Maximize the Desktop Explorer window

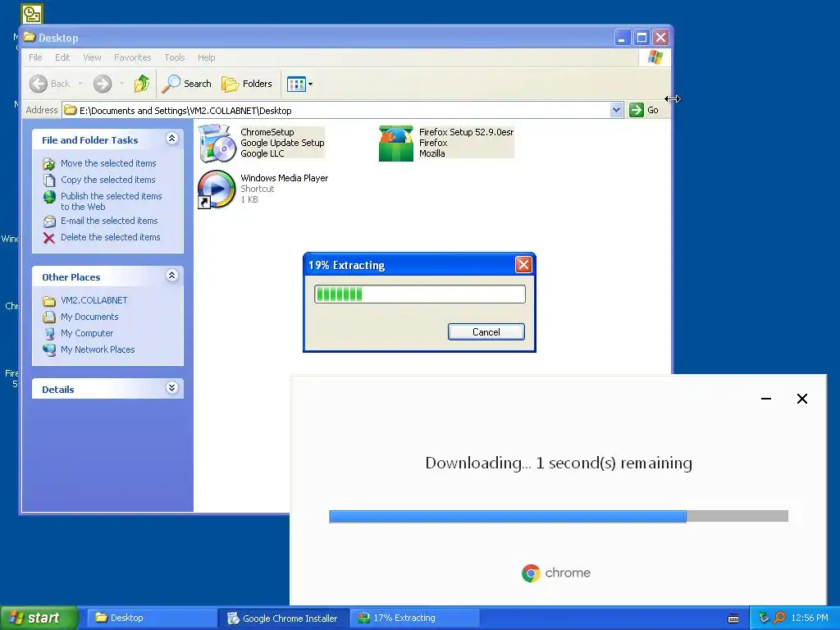pyautogui.click(x=641, y=38)
